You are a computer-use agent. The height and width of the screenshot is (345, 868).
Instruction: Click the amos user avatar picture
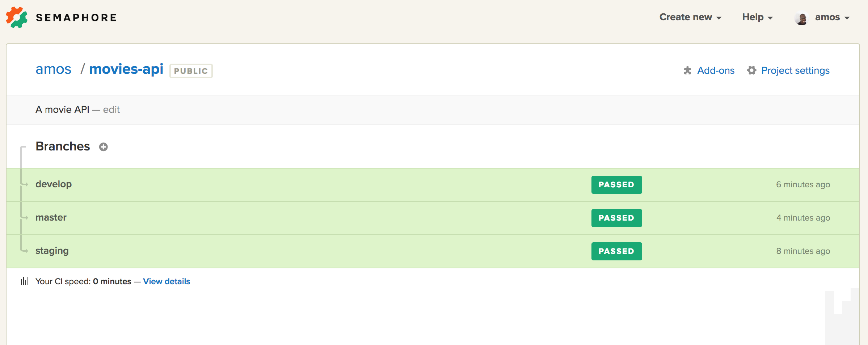801,18
